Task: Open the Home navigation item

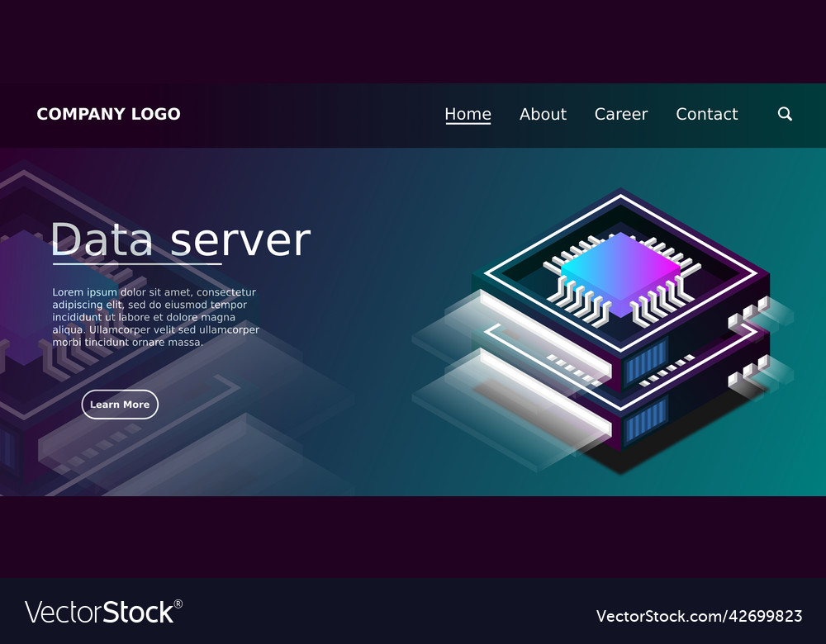Action: [468, 114]
